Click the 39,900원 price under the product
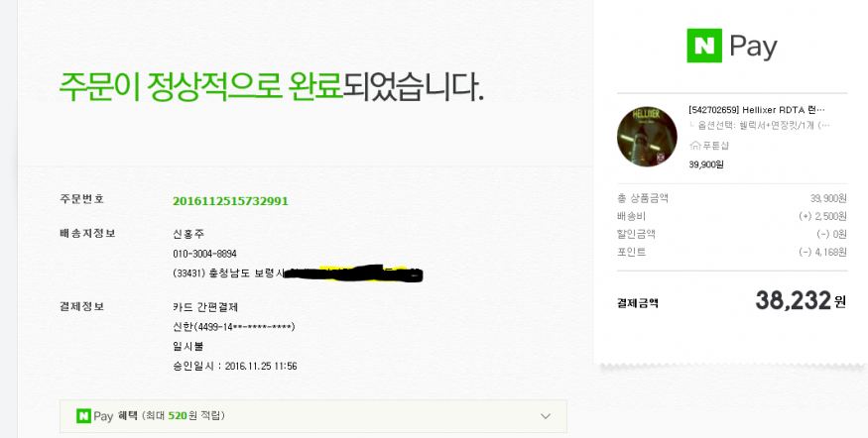 click(x=706, y=164)
